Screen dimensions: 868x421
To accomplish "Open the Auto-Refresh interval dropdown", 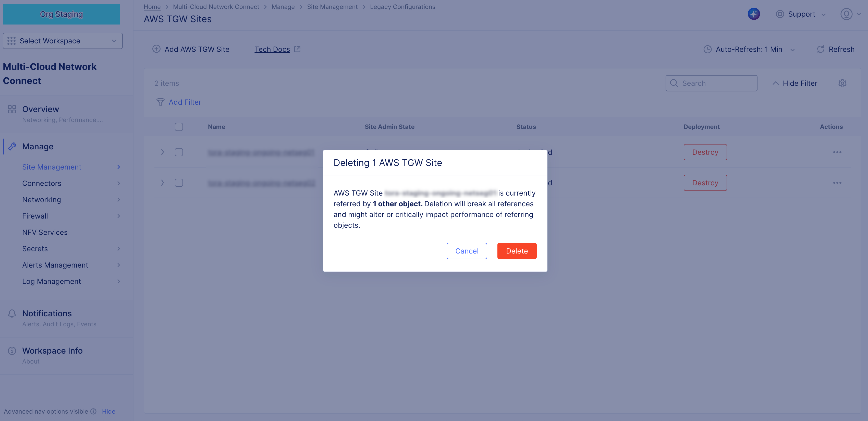I will pyautogui.click(x=792, y=49).
